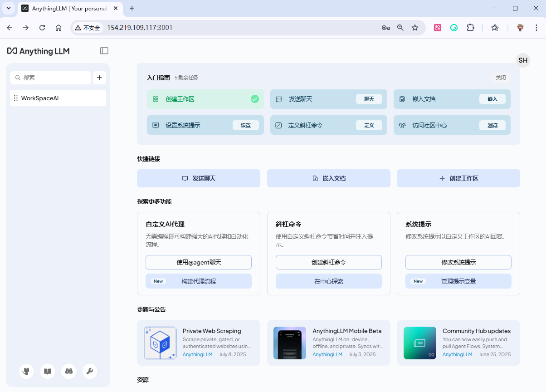The height and width of the screenshot is (392, 546).
Task: Open the tab search dropdown arrow
Action: coord(9,8)
